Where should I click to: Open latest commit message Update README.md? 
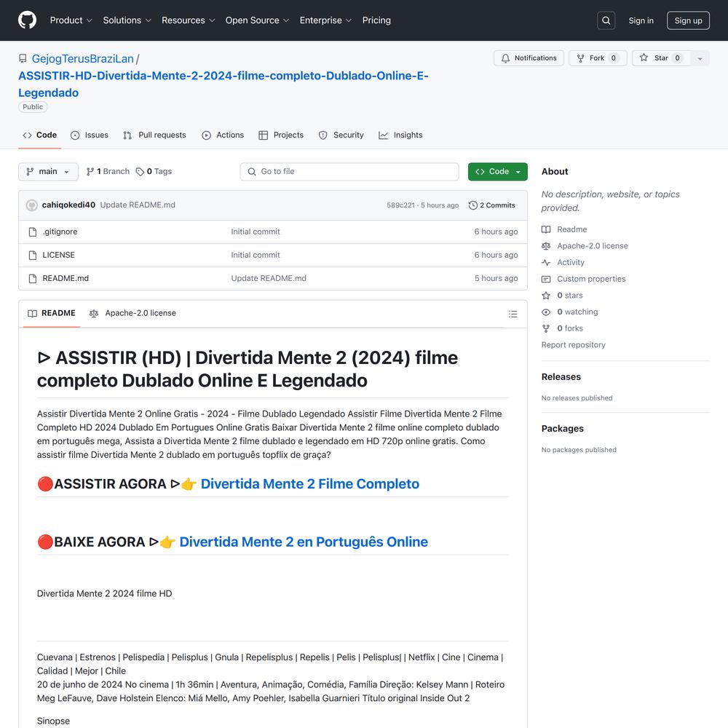click(138, 205)
